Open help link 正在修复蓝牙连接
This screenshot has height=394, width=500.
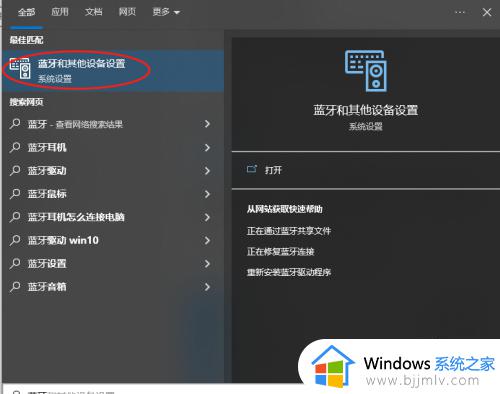[280, 251]
